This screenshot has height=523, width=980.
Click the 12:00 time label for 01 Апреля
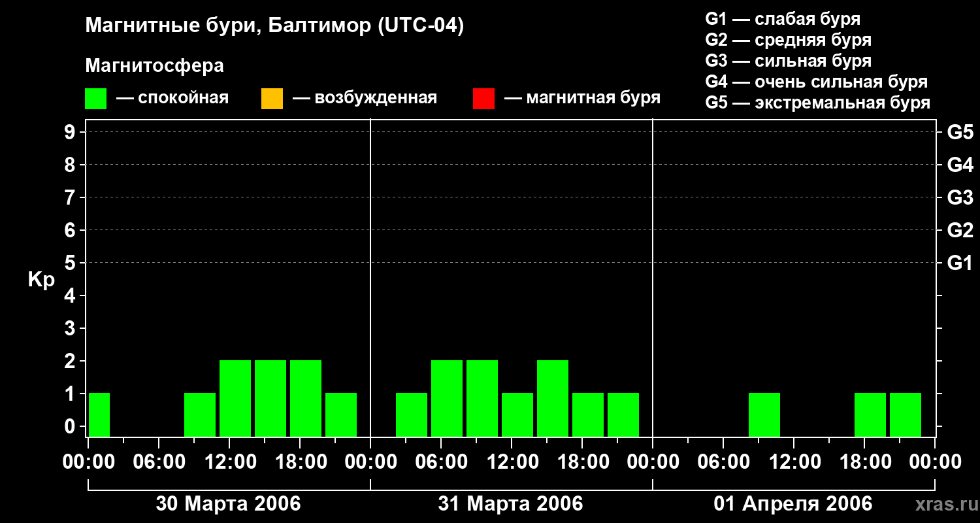click(x=794, y=462)
